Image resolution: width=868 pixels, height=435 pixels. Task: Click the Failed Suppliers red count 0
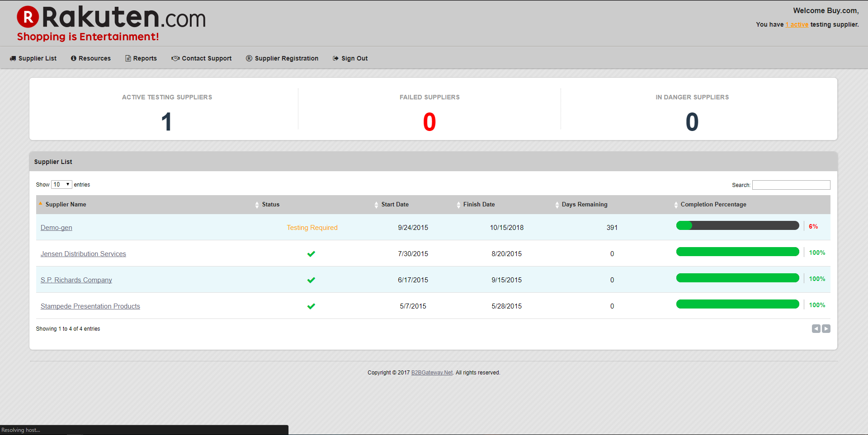click(429, 122)
